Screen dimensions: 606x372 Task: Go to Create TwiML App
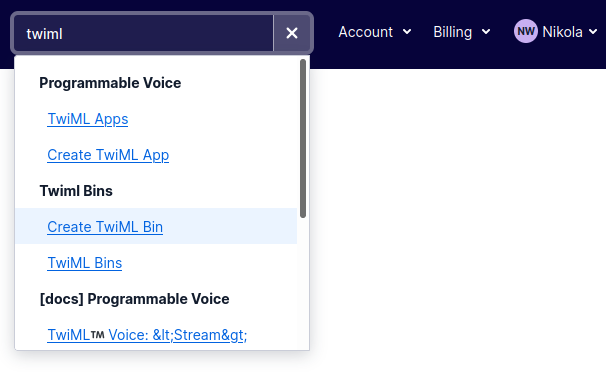click(108, 155)
